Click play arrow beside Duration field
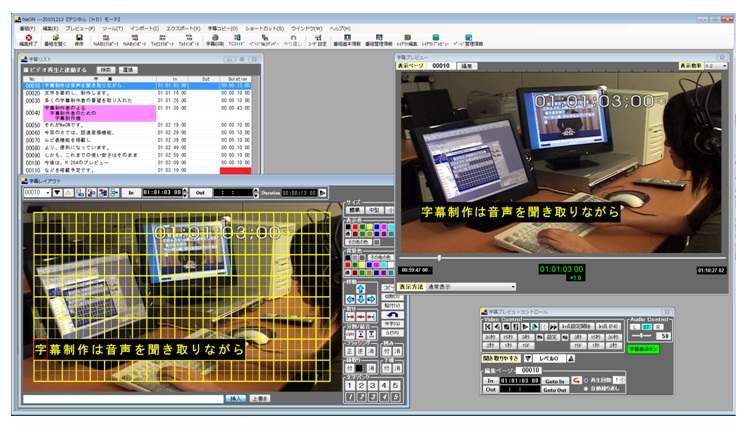The image size is (746, 426). [x=322, y=192]
